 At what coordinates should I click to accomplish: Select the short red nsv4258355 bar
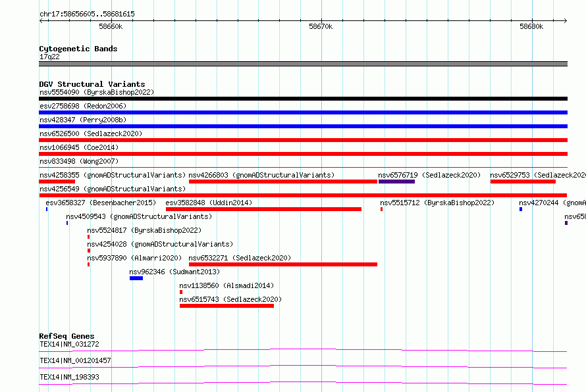[57, 182]
